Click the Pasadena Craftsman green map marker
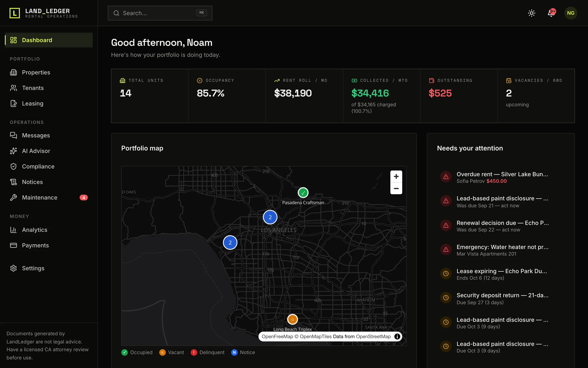Viewport: 588px width, 368px height. click(x=303, y=193)
